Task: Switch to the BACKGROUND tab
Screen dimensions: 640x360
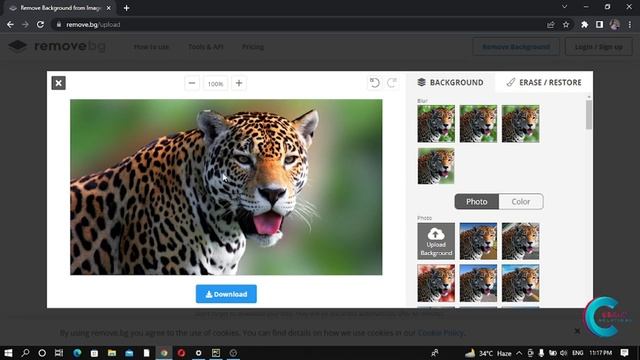Action: tap(450, 82)
